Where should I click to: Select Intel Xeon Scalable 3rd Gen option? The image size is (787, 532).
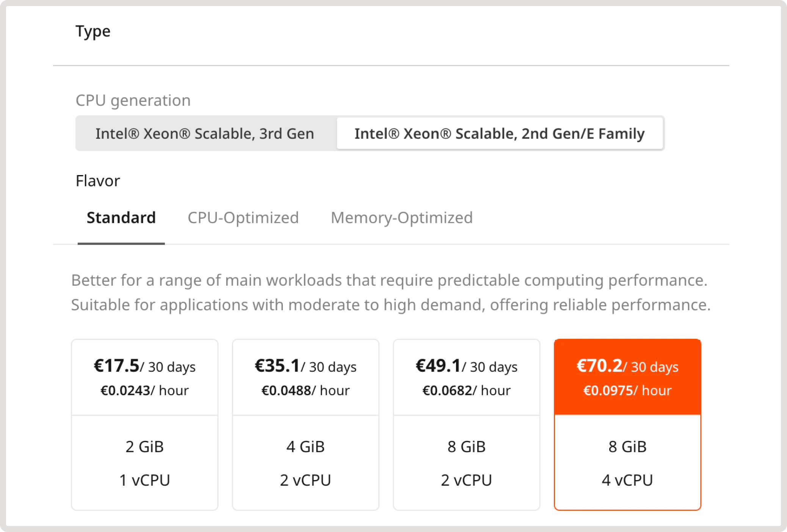[x=205, y=134]
